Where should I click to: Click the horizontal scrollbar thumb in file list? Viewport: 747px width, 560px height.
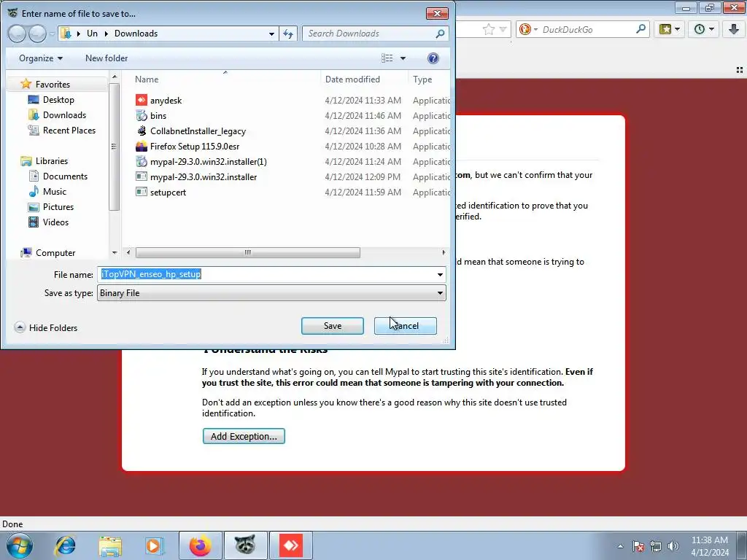(x=248, y=252)
